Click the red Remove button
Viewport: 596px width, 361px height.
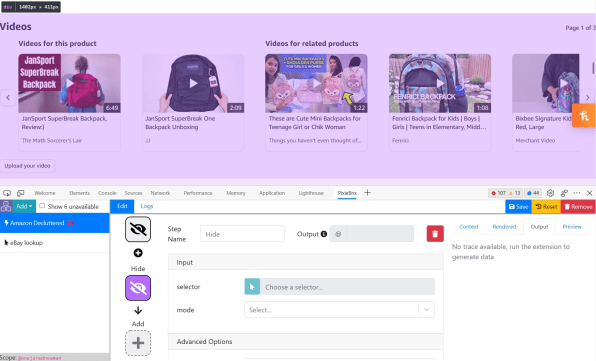[x=578, y=206]
